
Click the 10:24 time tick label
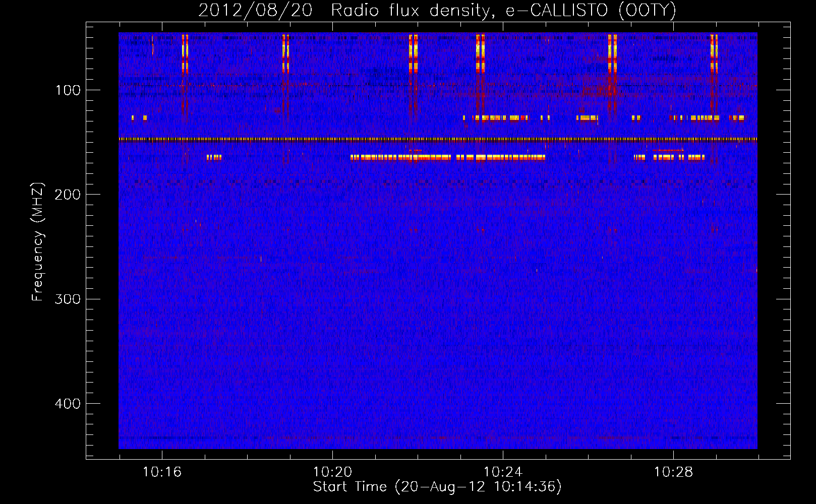click(503, 472)
